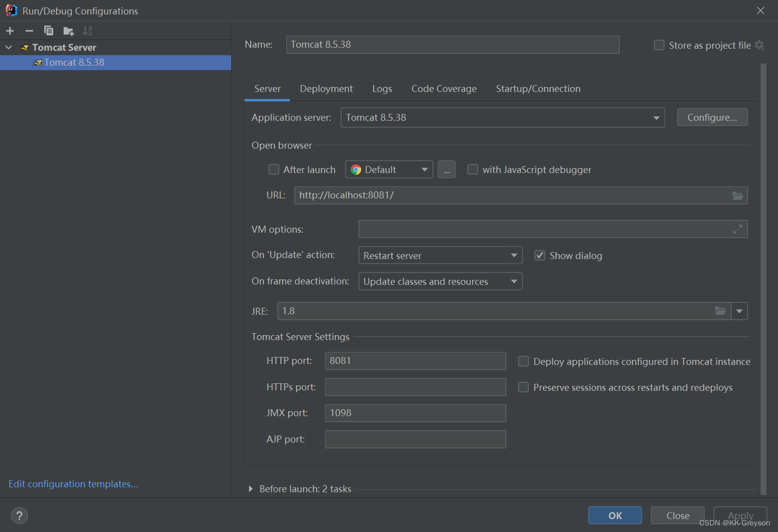Click the vertical scrollbar on right panel
Screen dimensions: 778x532
click(764, 278)
